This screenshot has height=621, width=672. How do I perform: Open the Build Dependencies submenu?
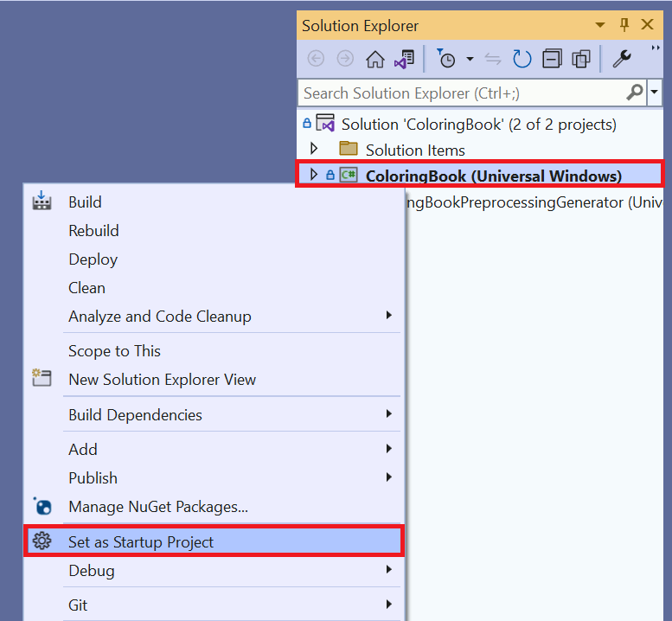[x=135, y=415]
